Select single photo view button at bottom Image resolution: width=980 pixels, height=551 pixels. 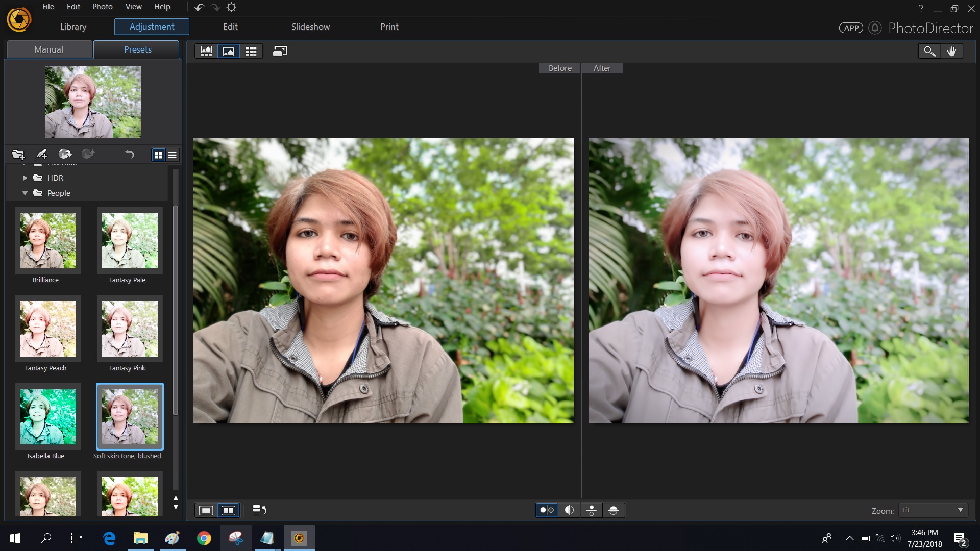206,510
